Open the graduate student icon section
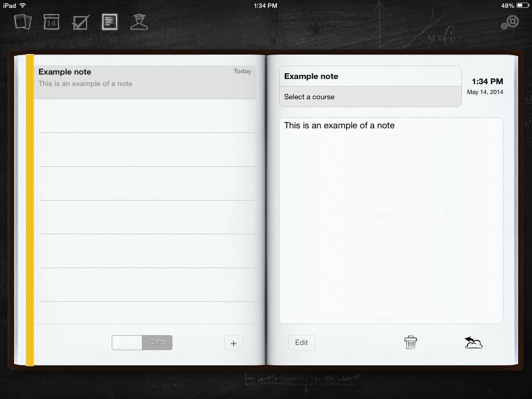Image resolution: width=532 pixels, height=399 pixels. click(x=139, y=22)
